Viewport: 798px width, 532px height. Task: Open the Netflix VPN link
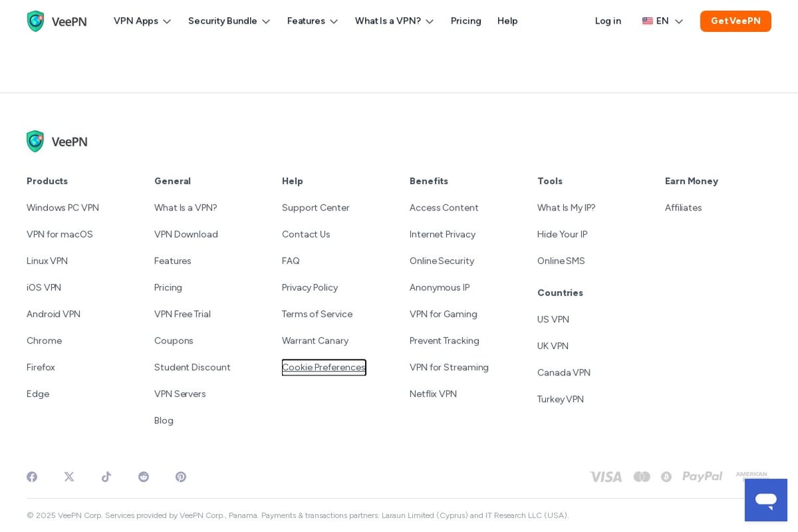pos(433,393)
